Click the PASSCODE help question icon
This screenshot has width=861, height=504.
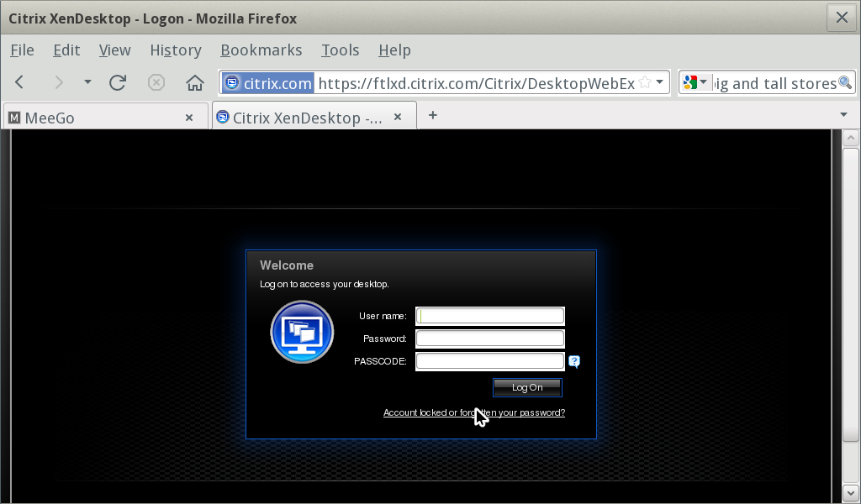(574, 362)
